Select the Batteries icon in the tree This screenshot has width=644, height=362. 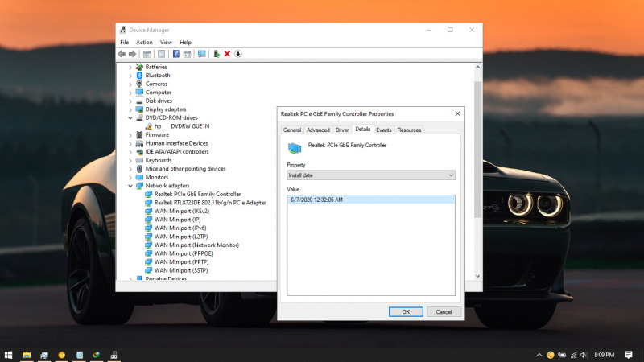(139, 67)
